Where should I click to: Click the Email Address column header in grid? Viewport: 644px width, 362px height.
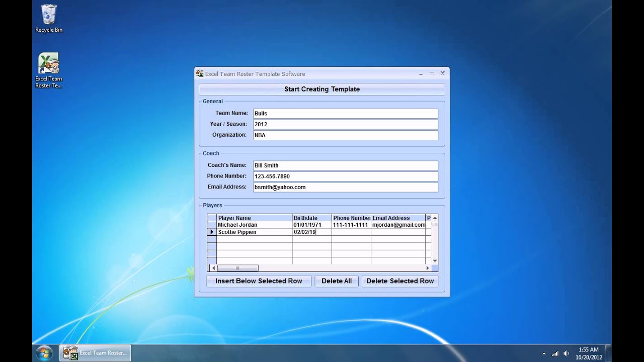pyautogui.click(x=398, y=218)
